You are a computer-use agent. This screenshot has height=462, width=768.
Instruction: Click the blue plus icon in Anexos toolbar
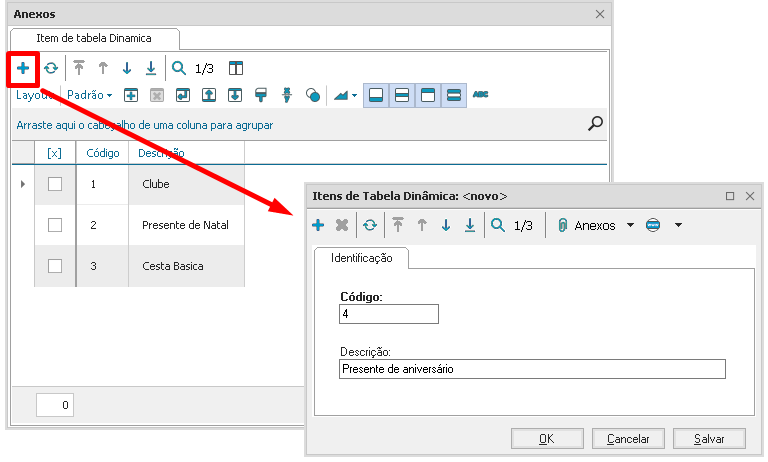[x=23, y=68]
